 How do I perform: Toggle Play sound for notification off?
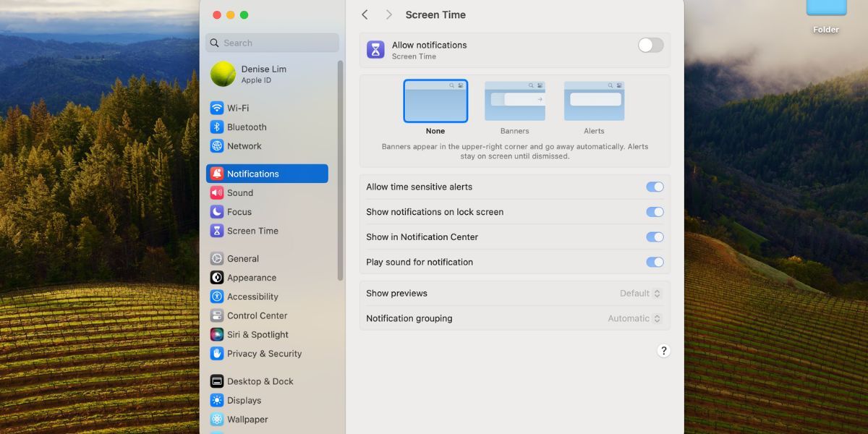pos(655,262)
